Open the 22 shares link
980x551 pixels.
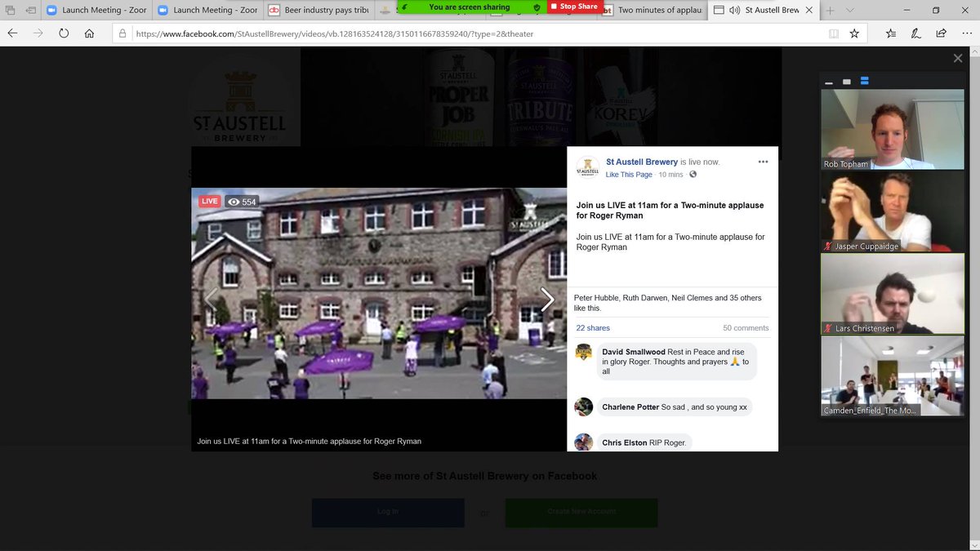click(593, 327)
